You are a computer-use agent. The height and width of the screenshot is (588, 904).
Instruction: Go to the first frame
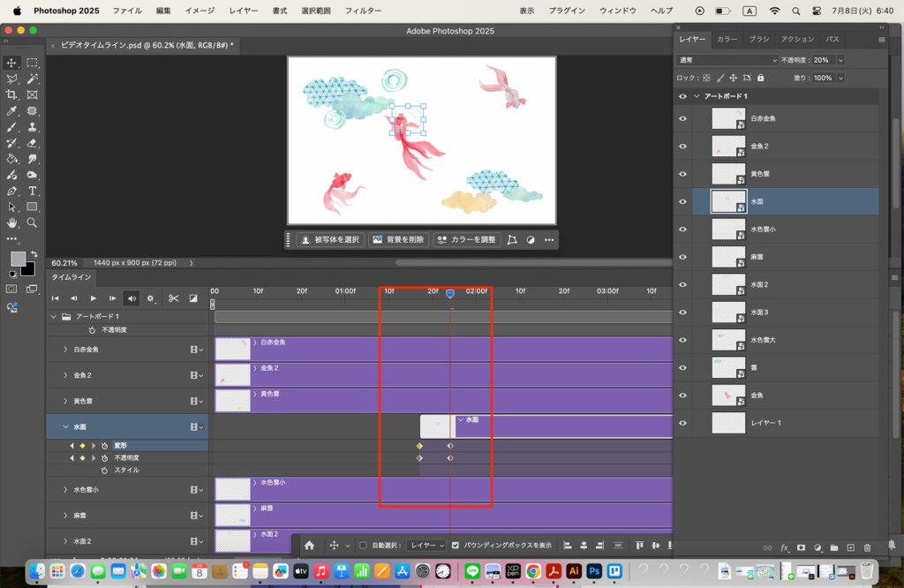[x=56, y=298]
